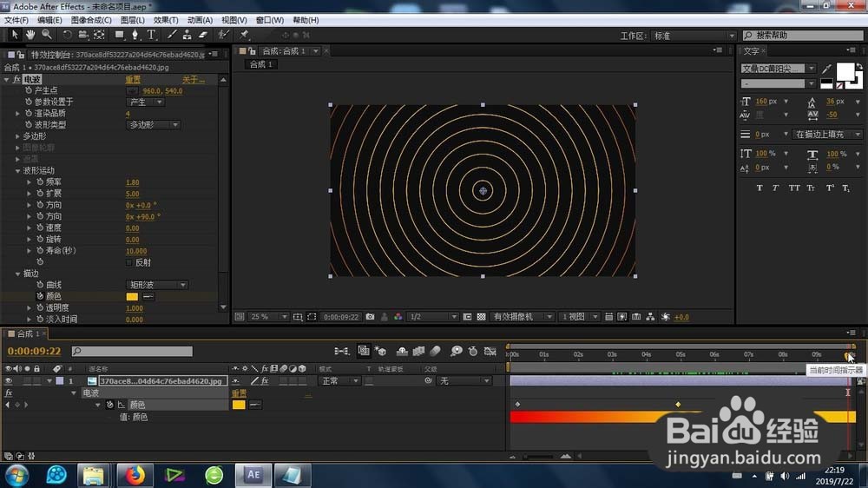Select the Clone Stamp tool
Image resolution: width=868 pixels, height=488 pixels.
point(187,35)
